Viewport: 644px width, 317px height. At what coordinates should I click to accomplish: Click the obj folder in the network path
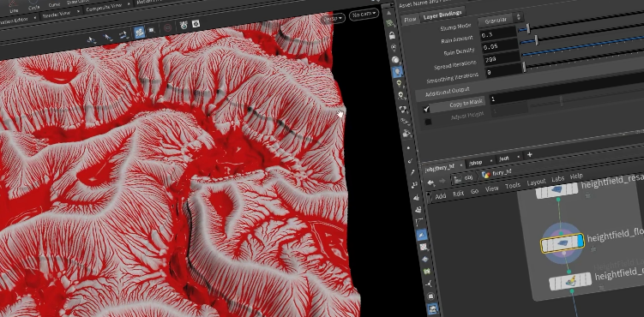pyautogui.click(x=463, y=178)
